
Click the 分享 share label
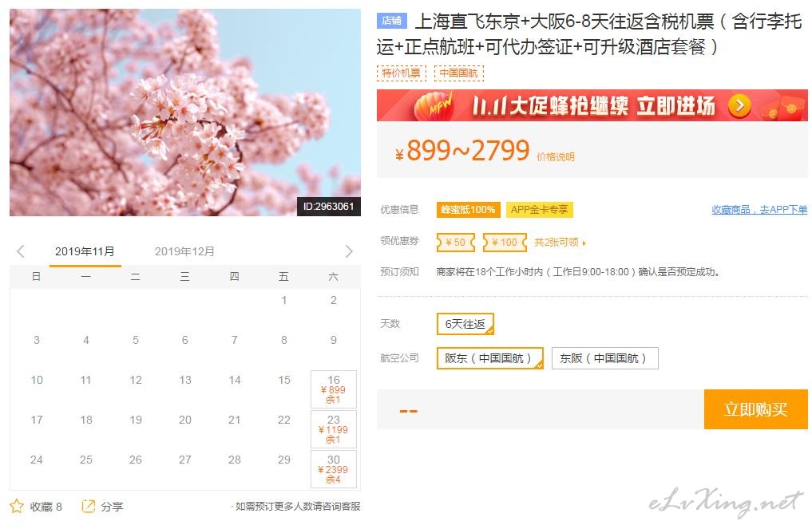click(x=112, y=506)
